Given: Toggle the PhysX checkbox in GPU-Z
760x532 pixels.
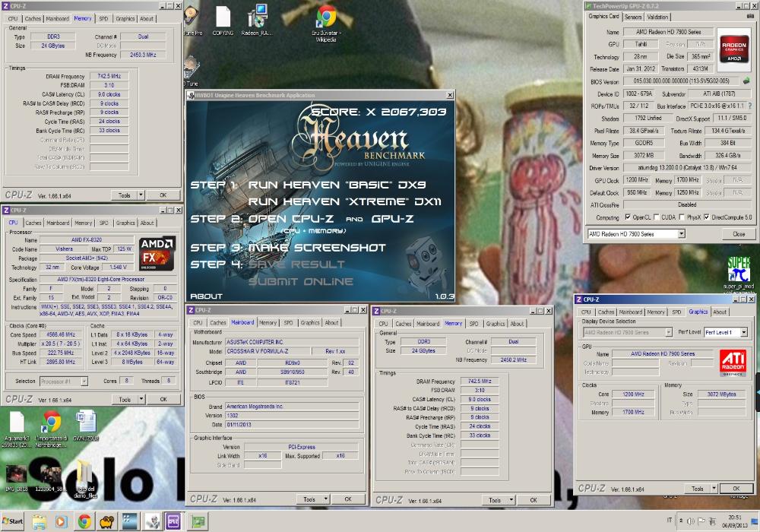Looking at the screenshot, I should click(x=682, y=217).
